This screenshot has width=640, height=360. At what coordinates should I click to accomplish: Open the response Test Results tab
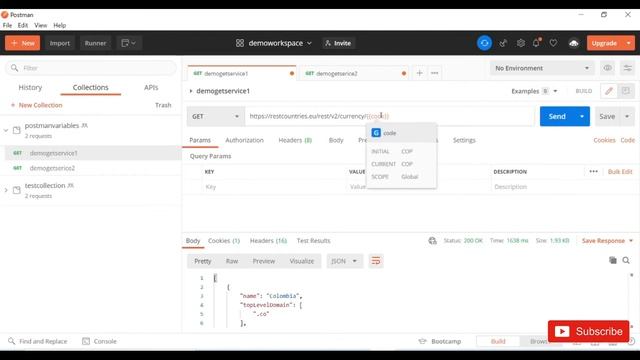pos(313,241)
